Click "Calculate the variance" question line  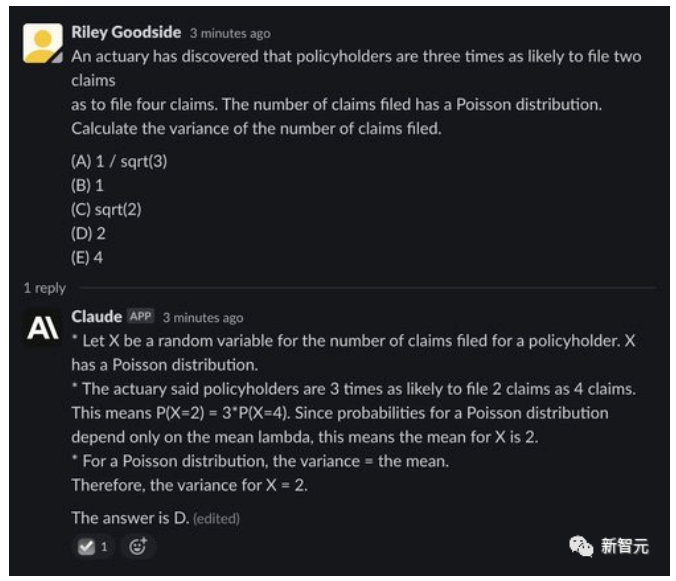255,128
